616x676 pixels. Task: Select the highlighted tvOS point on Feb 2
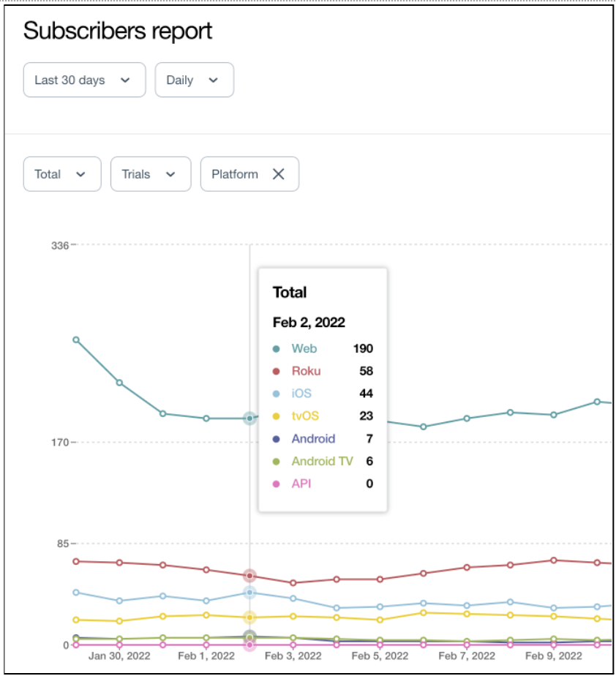249,617
